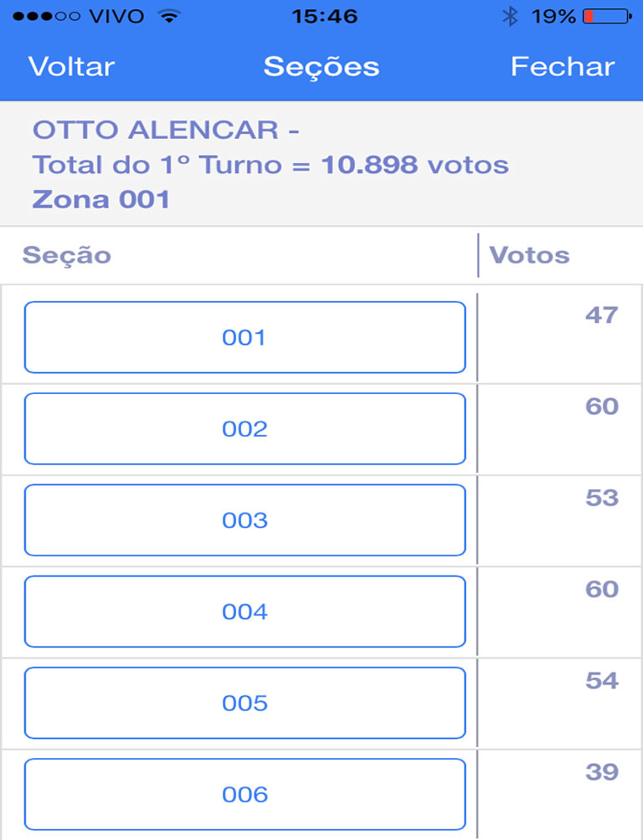Tap the signal strength dots
The height and width of the screenshot is (840, 643).
coord(46,16)
